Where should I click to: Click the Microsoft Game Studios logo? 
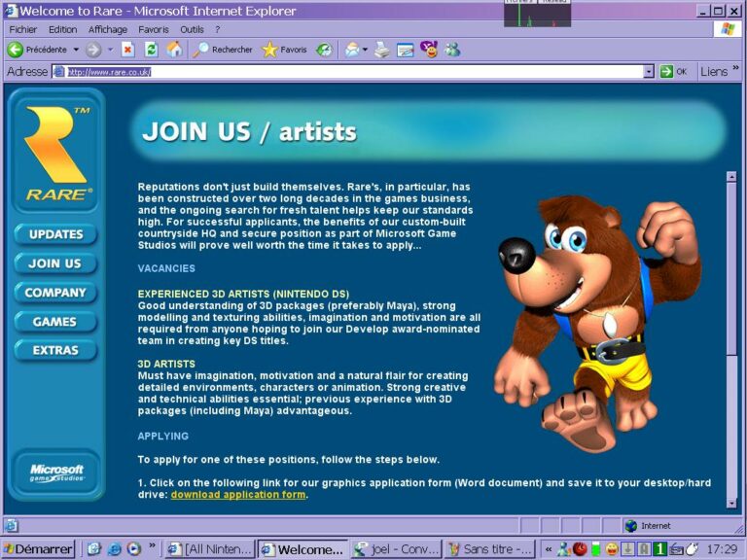(56, 473)
